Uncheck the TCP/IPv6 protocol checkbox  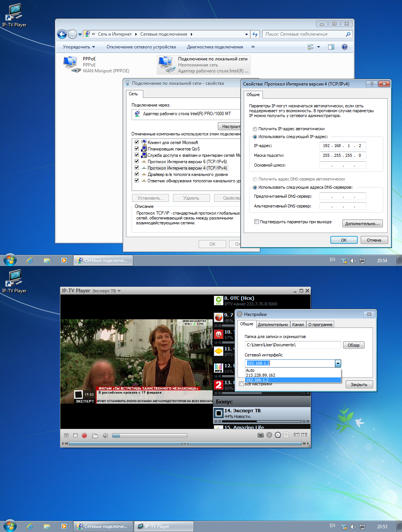pos(137,161)
